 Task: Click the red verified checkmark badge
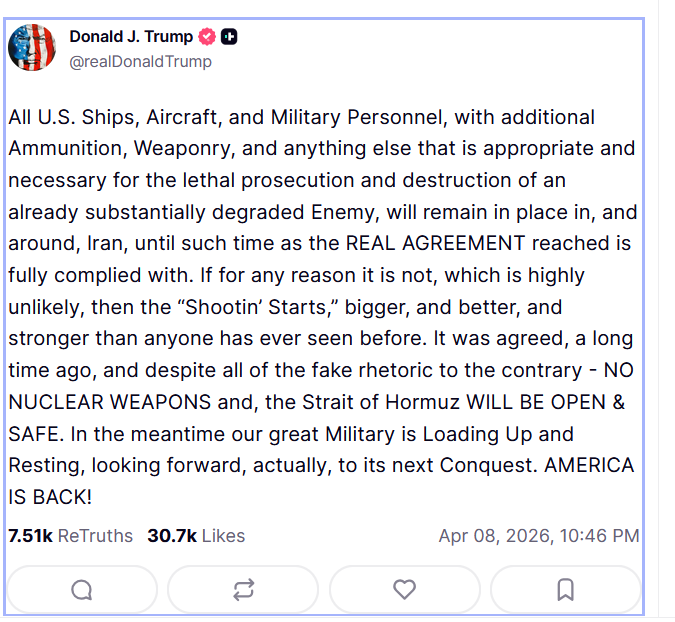[x=208, y=37]
